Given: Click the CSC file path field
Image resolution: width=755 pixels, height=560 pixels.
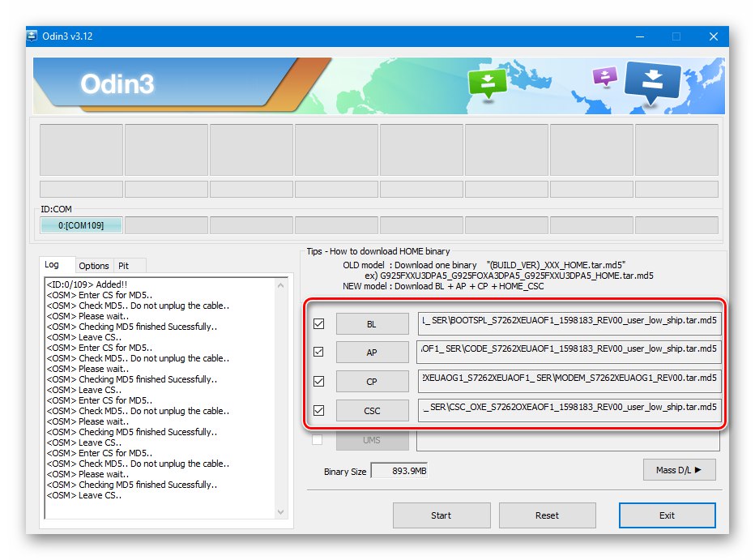Looking at the screenshot, I should click(x=569, y=410).
